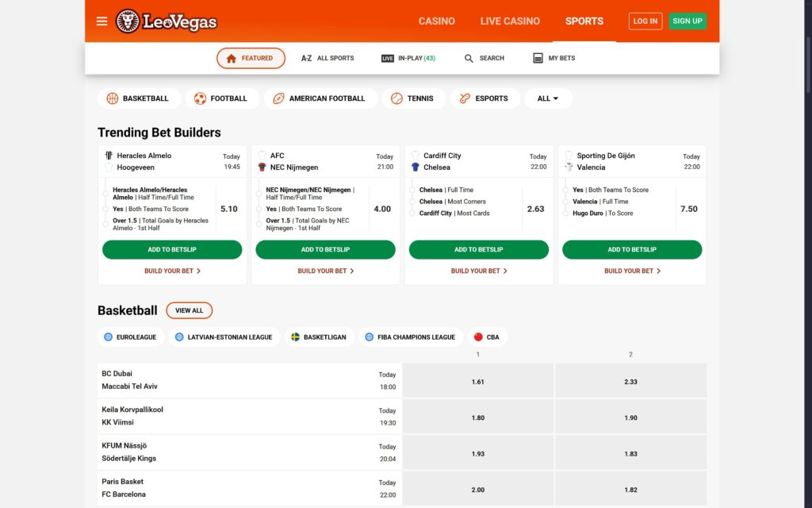Screen dimensions: 812x508
Task: Select the tennis ball icon filter
Action: [x=395, y=98]
